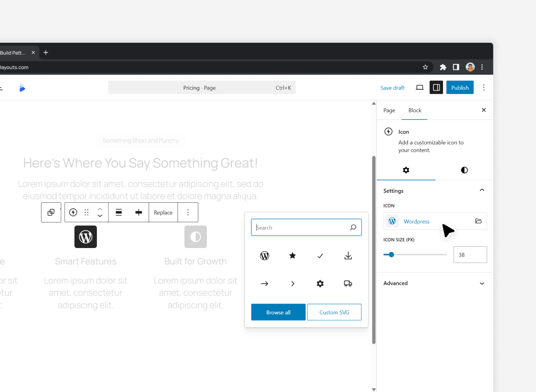Close the block settings sidebar
The width and height of the screenshot is (536, 392).
[484, 110]
